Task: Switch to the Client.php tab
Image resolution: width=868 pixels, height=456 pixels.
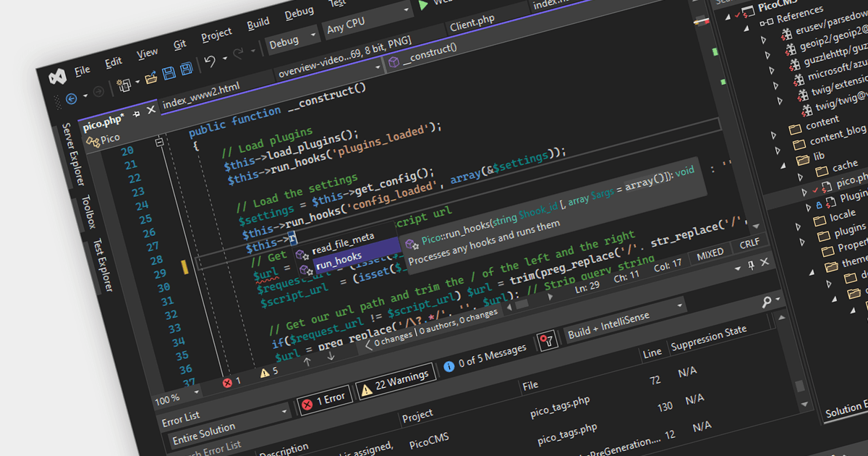Action: click(x=473, y=24)
